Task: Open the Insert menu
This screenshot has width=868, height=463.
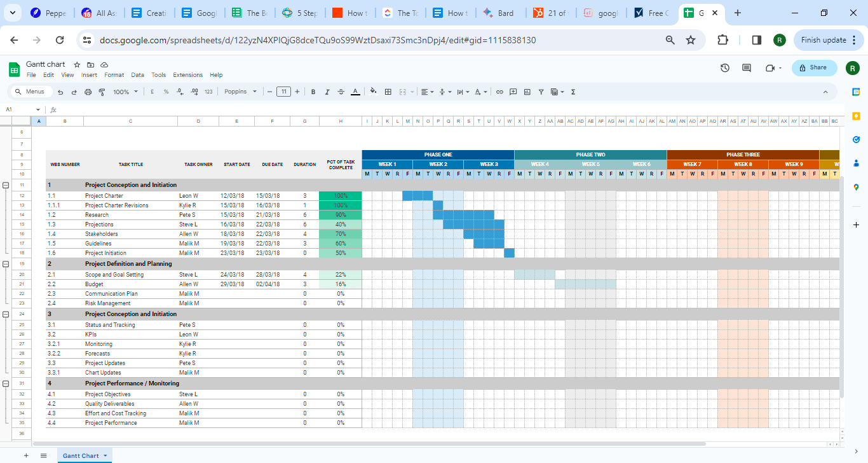Action: click(x=89, y=75)
